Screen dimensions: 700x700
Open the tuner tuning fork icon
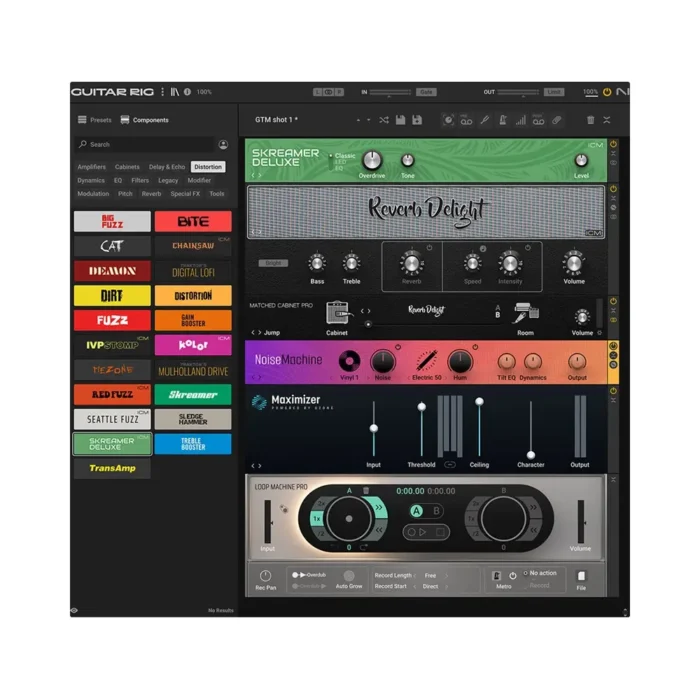pos(485,120)
